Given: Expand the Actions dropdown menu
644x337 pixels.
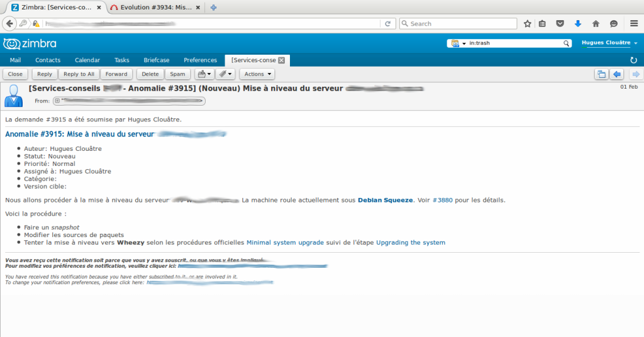Looking at the screenshot, I should pyautogui.click(x=257, y=74).
